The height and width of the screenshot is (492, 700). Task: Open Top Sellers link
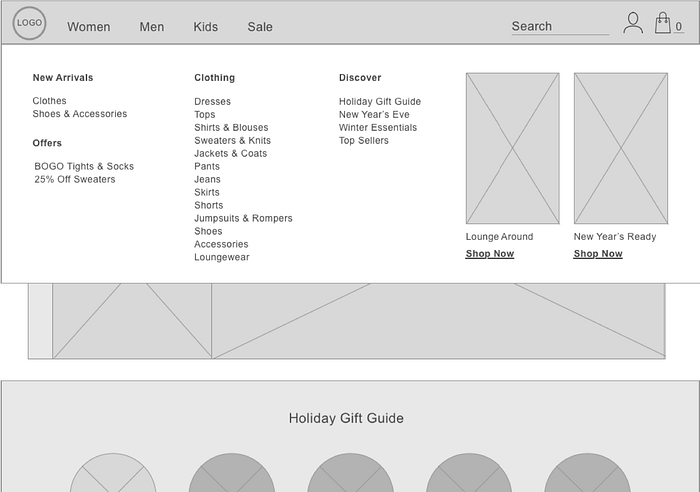[x=364, y=141]
